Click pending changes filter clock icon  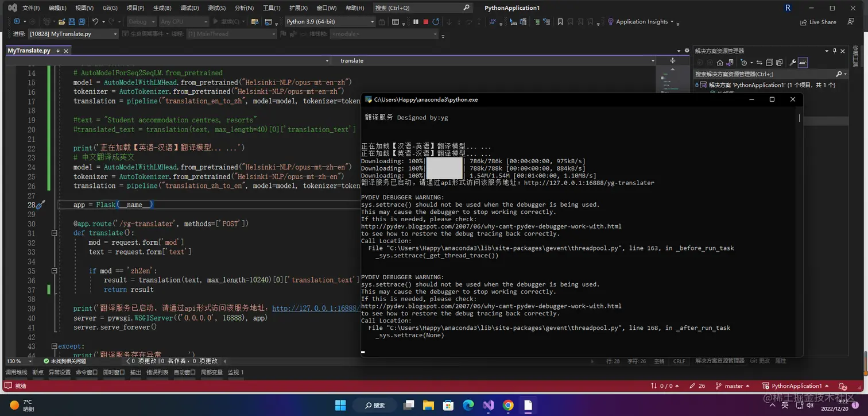pos(744,63)
